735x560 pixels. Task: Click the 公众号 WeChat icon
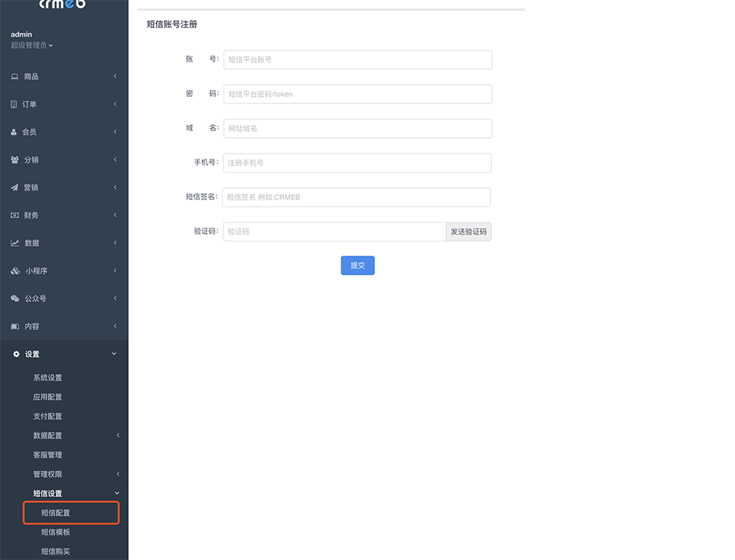[x=15, y=298]
